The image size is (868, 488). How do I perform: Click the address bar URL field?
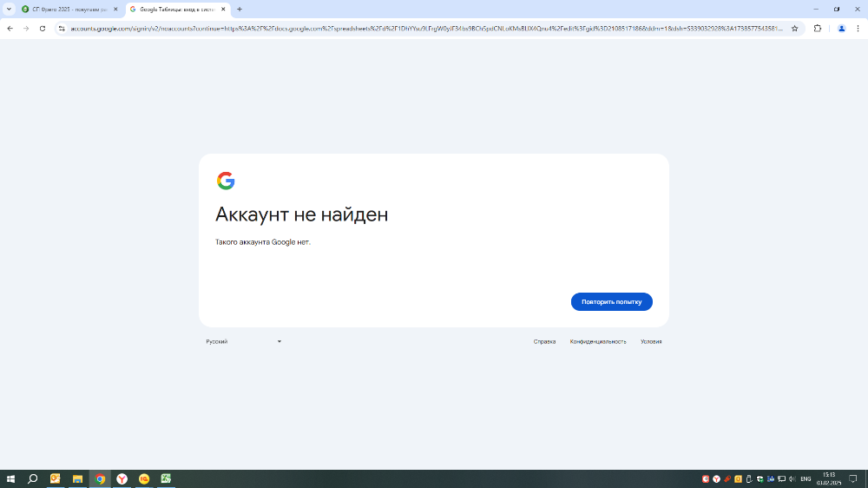click(426, 29)
